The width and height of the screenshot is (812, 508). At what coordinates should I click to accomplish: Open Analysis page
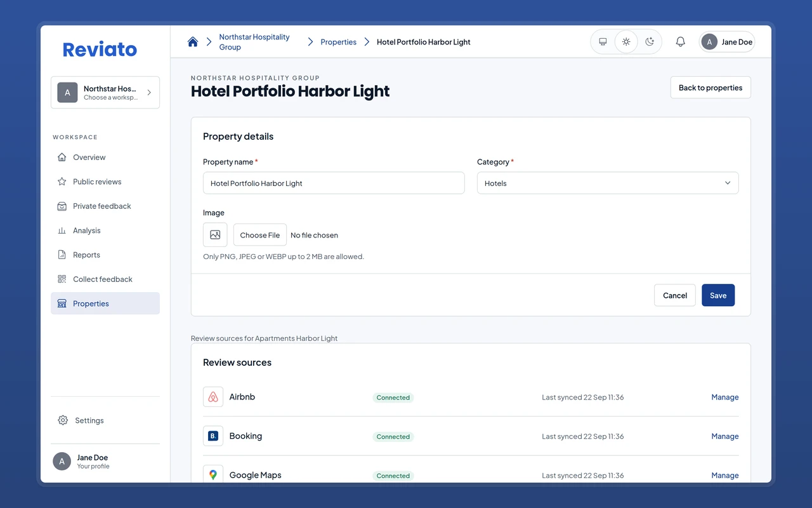pyautogui.click(x=105, y=231)
